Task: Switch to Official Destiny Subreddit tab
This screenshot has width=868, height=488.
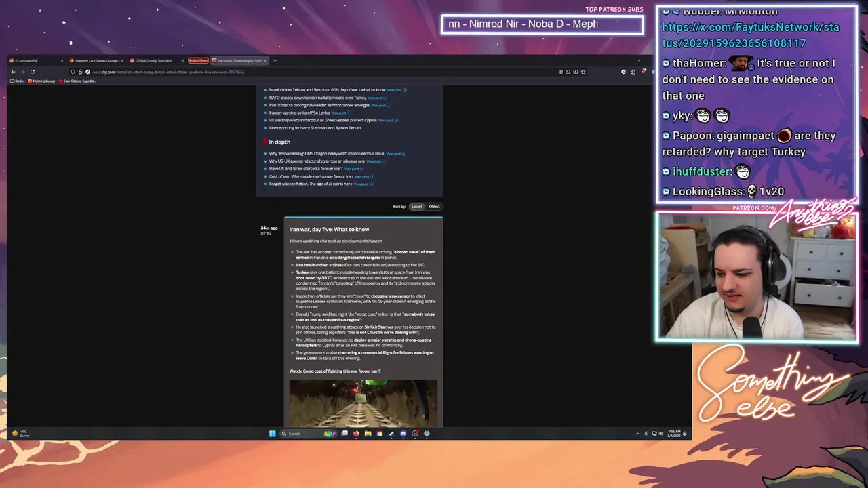Action: click(156, 60)
